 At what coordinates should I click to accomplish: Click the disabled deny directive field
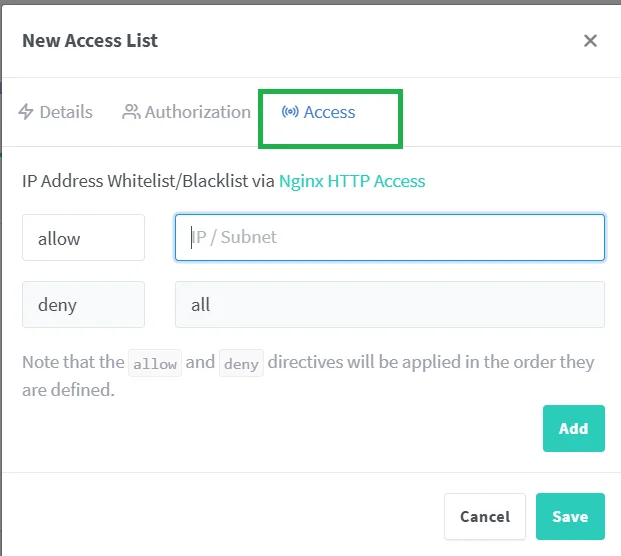84,305
